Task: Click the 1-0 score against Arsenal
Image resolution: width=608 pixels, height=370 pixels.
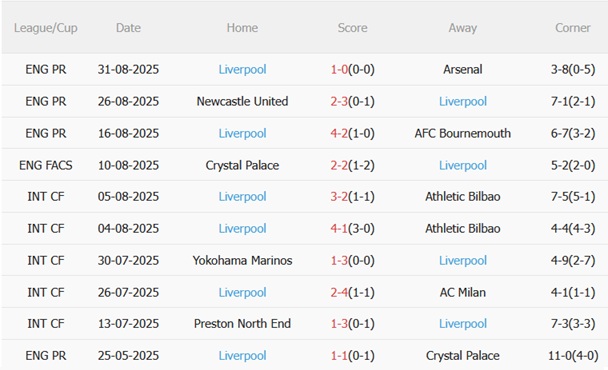Action: (x=339, y=69)
